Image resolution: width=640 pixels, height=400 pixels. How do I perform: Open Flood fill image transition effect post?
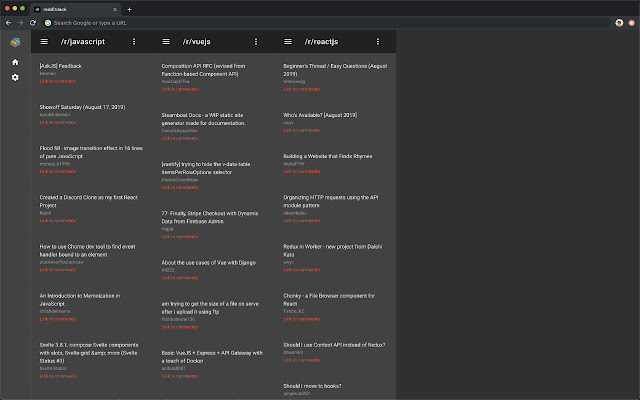[91, 152]
